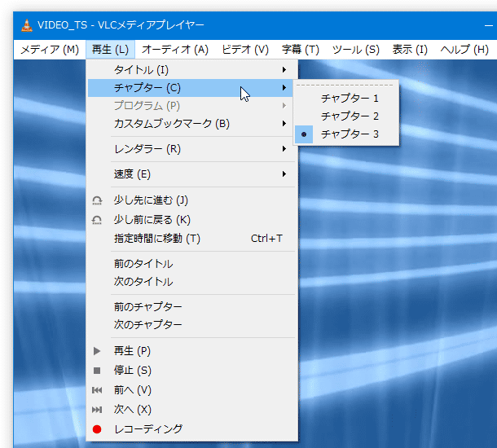Select 次へ (X) menu entry

[191, 410]
